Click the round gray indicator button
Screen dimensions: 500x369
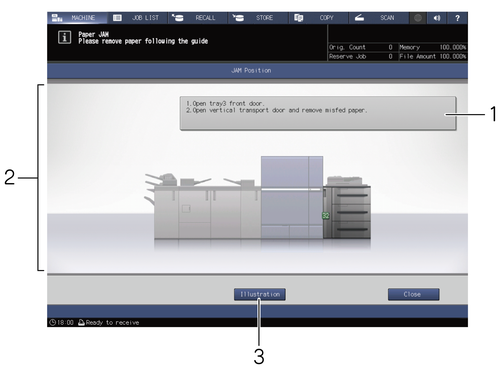coord(418,18)
